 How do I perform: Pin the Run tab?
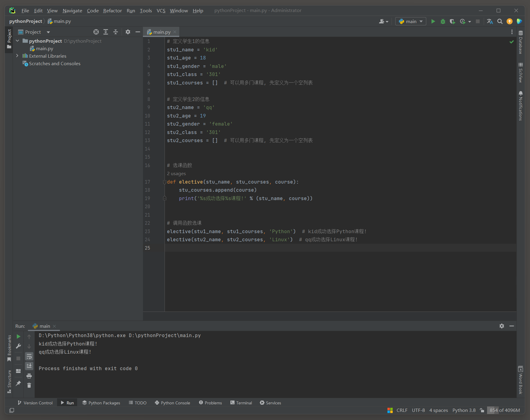coord(18,383)
